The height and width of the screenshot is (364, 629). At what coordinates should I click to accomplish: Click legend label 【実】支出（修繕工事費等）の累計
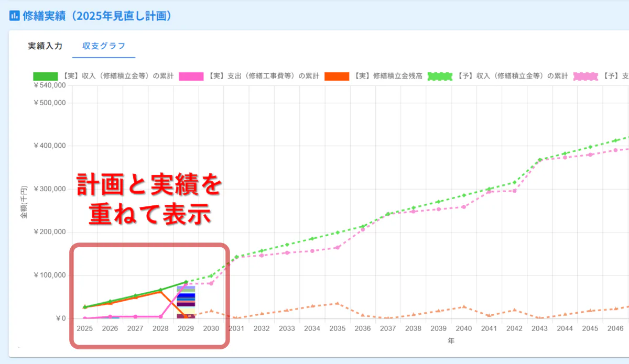pos(263,76)
